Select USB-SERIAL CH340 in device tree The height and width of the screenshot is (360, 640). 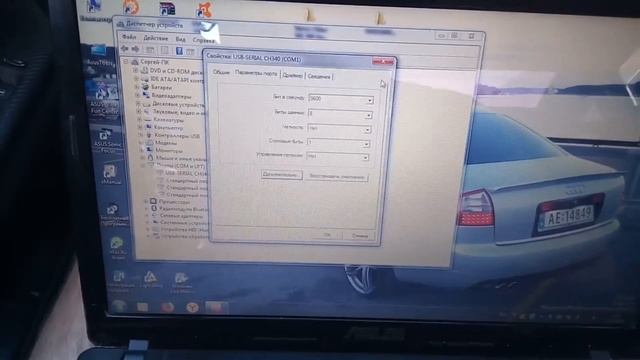[x=186, y=173]
